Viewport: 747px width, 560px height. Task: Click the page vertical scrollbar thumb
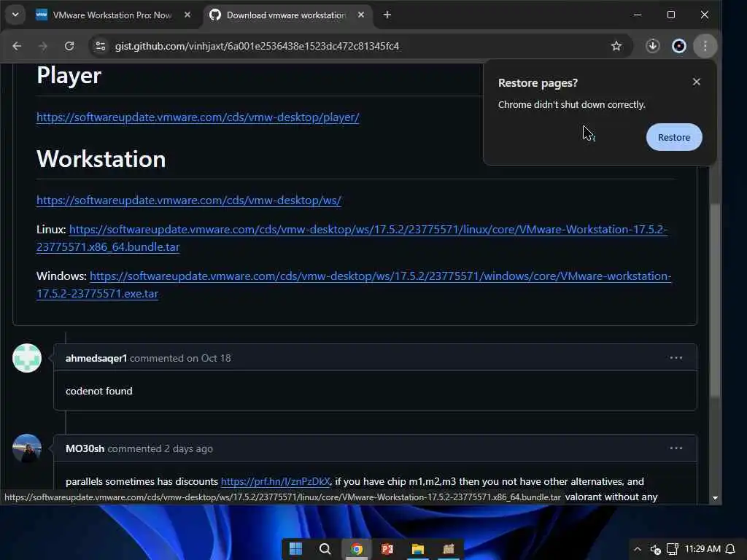(x=715, y=300)
